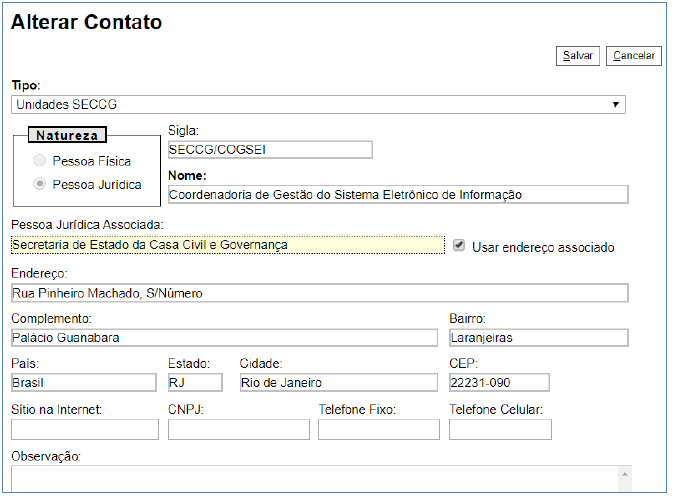Click the Cidade field
Screen dimensions: 675x500
click(338, 383)
